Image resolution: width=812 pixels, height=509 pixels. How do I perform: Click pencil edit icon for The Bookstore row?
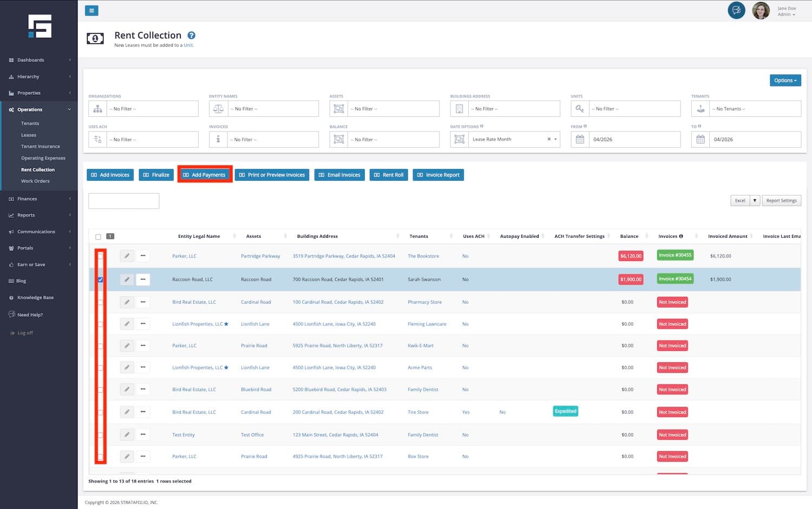click(x=127, y=256)
